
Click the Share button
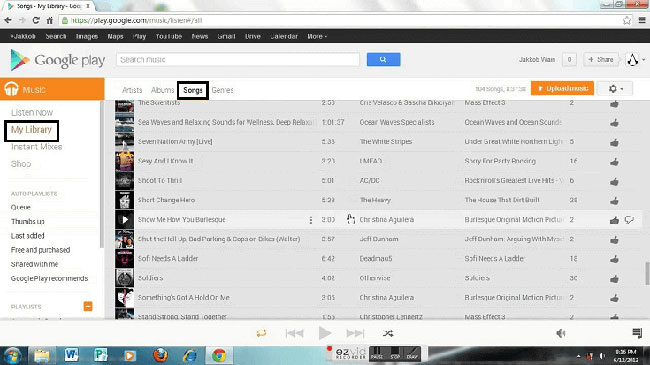click(x=601, y=59)
